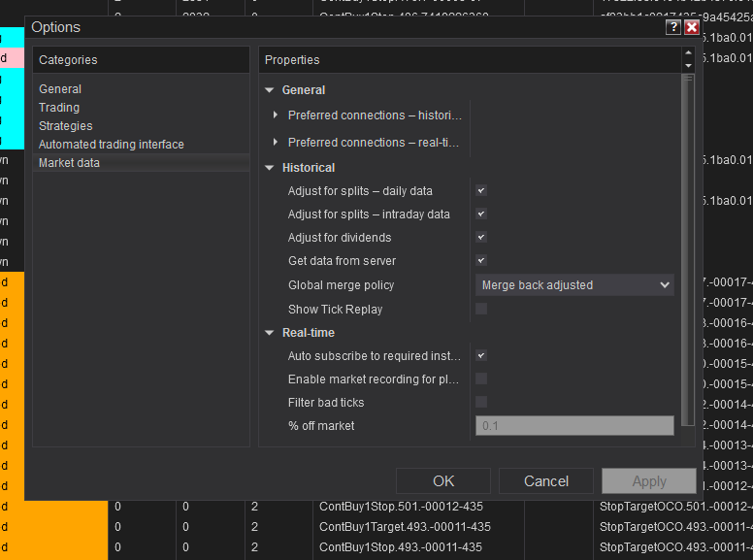The height and width of the screenshot is (560, 753).
Task: Collapse the Historical section
Action: (x=270, y=168)
